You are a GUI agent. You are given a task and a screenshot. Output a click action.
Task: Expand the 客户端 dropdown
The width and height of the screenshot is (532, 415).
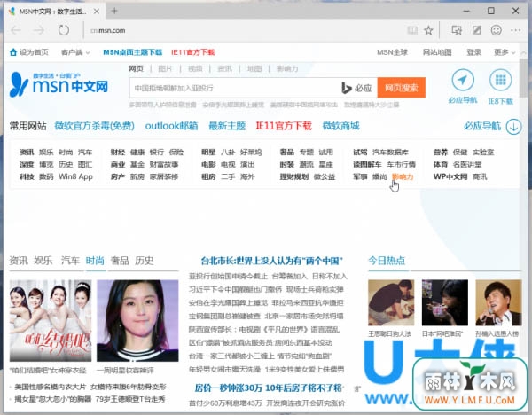coord(75,52)
